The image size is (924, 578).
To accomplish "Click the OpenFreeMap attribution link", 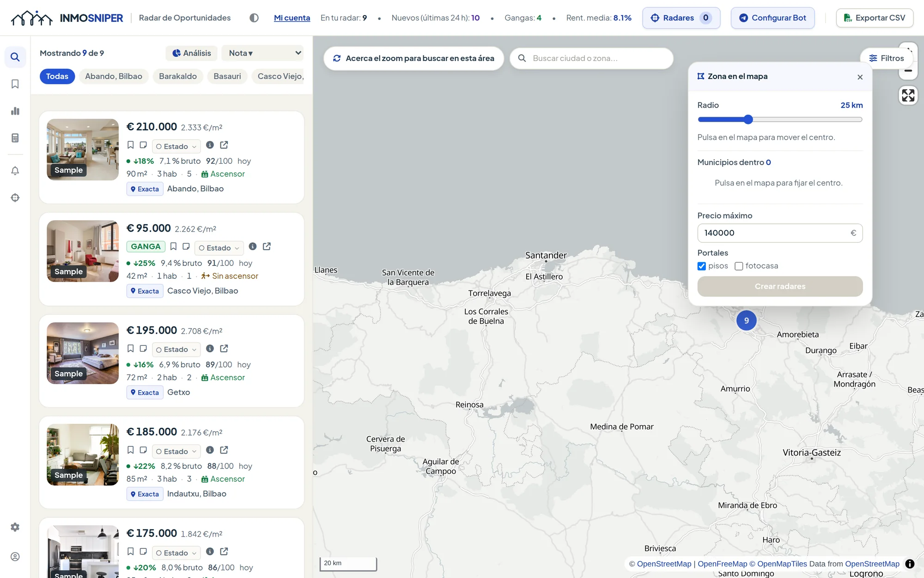I will (722, 564).
